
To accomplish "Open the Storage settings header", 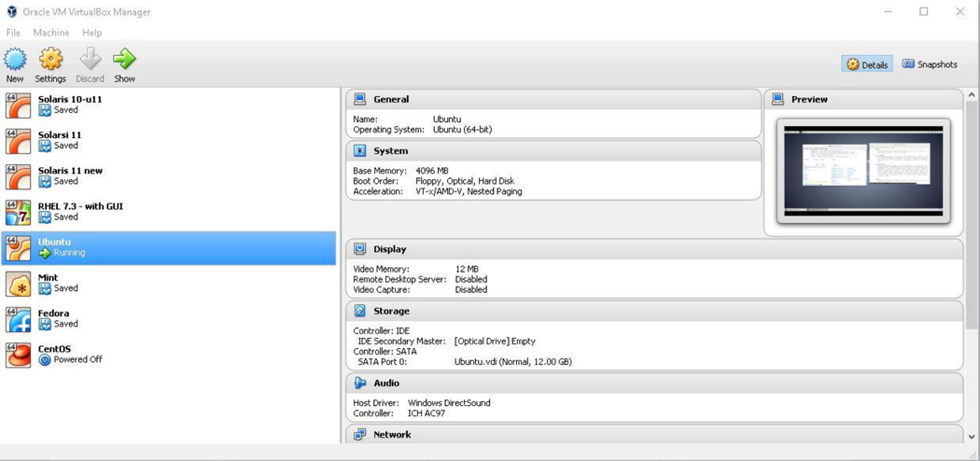I will coord(654,311).
